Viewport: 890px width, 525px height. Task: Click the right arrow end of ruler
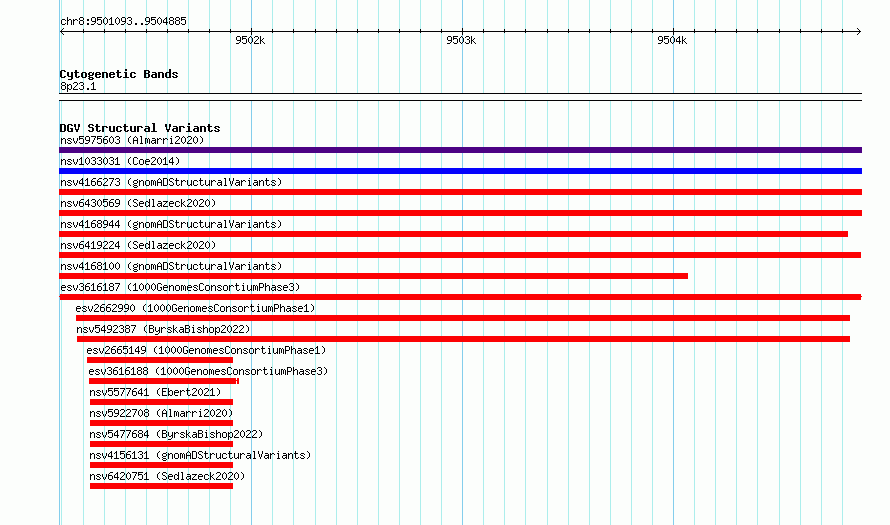[x=859, y=31]
